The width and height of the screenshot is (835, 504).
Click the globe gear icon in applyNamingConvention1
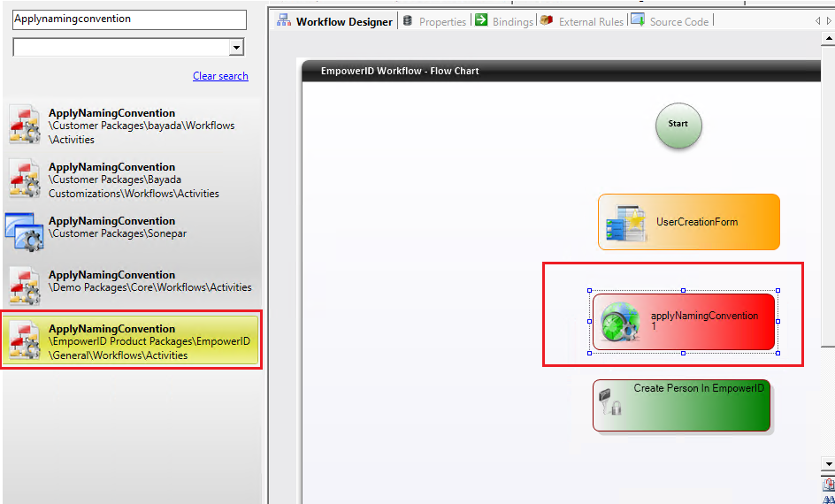(620, 323)
